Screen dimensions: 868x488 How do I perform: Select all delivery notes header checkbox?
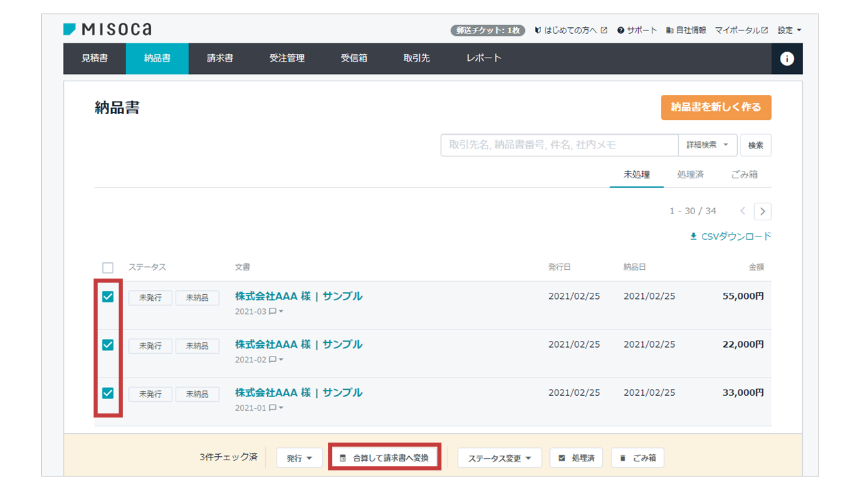tap(108, 267)
